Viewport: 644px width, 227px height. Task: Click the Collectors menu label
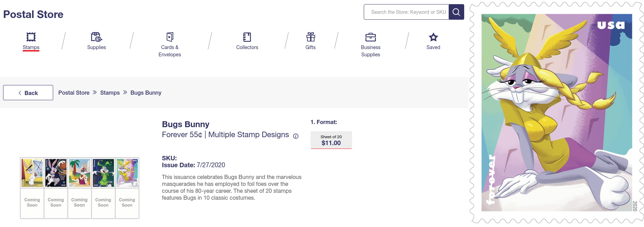[247, 47]
